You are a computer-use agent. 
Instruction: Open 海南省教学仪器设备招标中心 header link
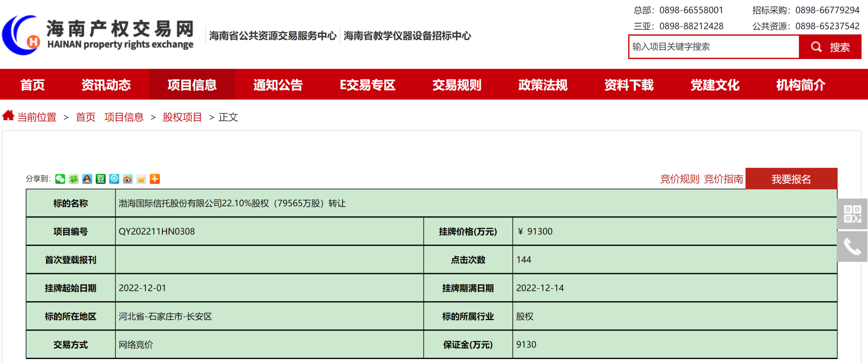tap(407, 36)
